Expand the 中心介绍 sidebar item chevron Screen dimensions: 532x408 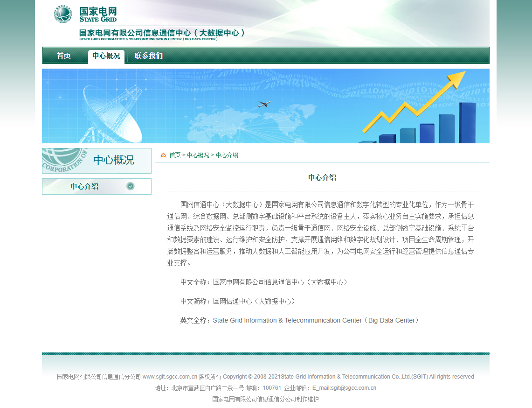[130, 186]
